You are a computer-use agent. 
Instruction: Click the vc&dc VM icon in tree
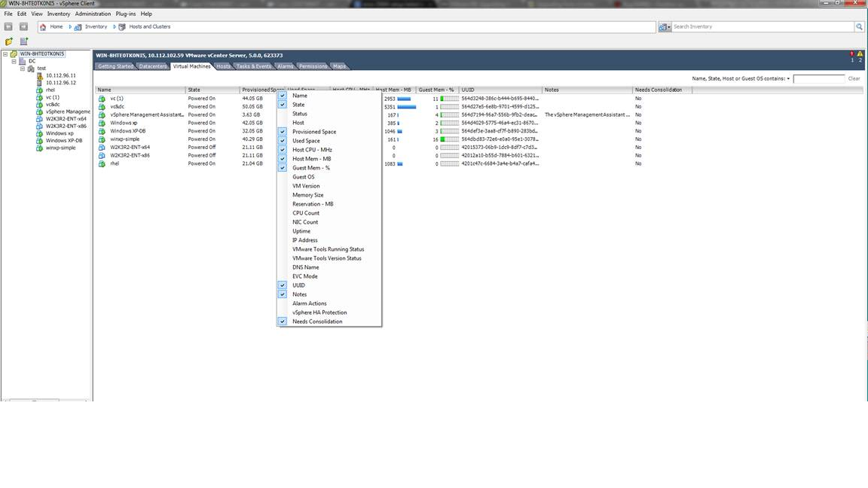tap(39, 105)
